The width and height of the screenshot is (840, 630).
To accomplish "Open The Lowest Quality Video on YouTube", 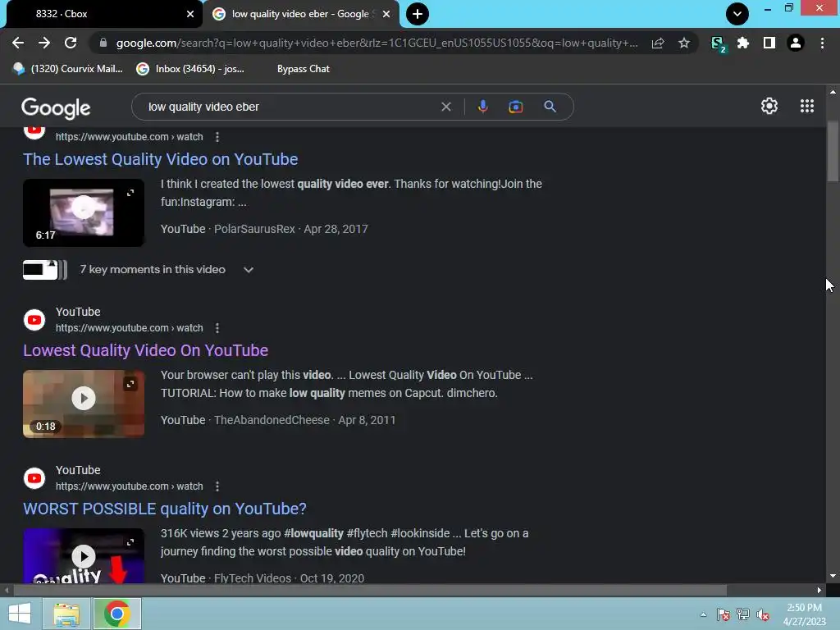I will [x=160, y=159].
